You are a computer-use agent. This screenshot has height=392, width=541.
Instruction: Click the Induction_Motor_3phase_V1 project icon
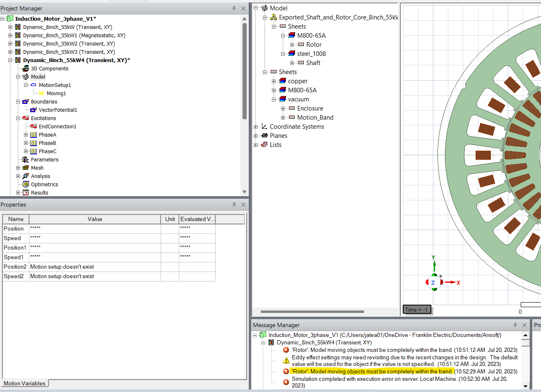pyautogui.click(x=10, y=19)
